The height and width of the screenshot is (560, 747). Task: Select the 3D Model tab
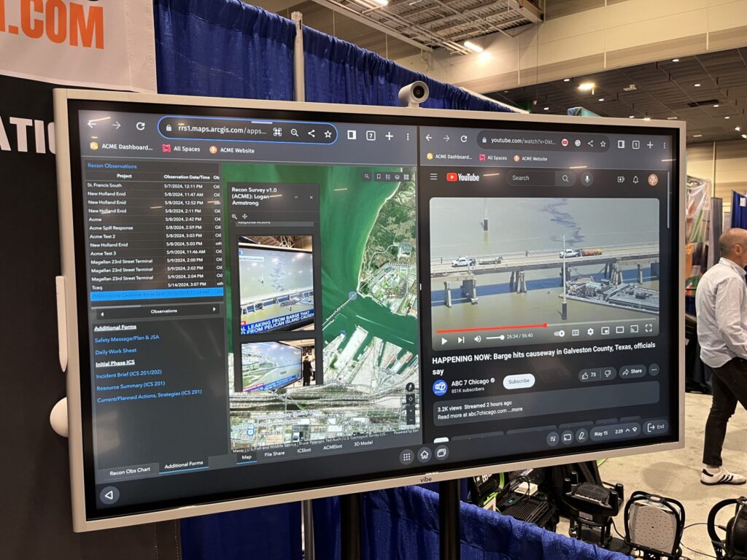pos(363,443)
